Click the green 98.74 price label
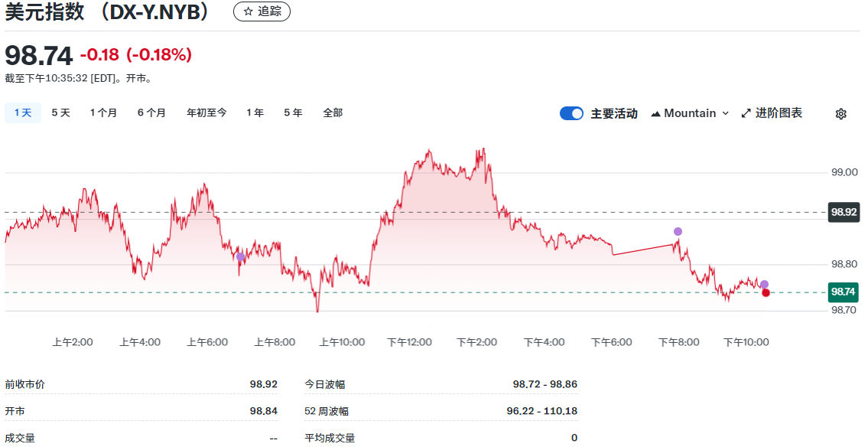Viewport: 868px width, 447px height. click(x=844, y=292)
